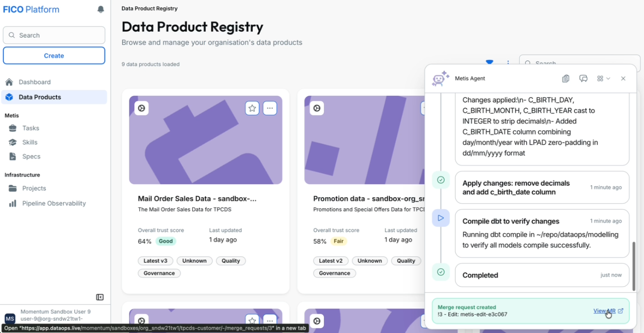
Task: Click the check icon beside Completed step
Action: point(441,272)
